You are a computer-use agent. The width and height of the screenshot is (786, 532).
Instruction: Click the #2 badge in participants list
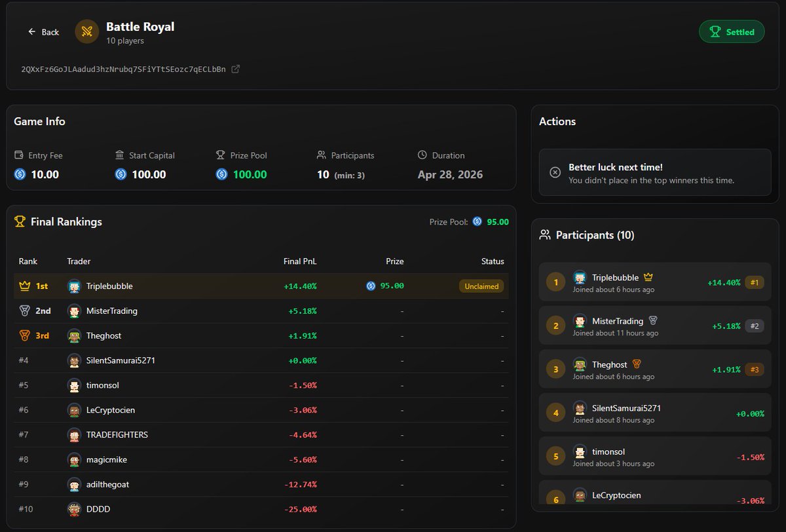[755, 326]
